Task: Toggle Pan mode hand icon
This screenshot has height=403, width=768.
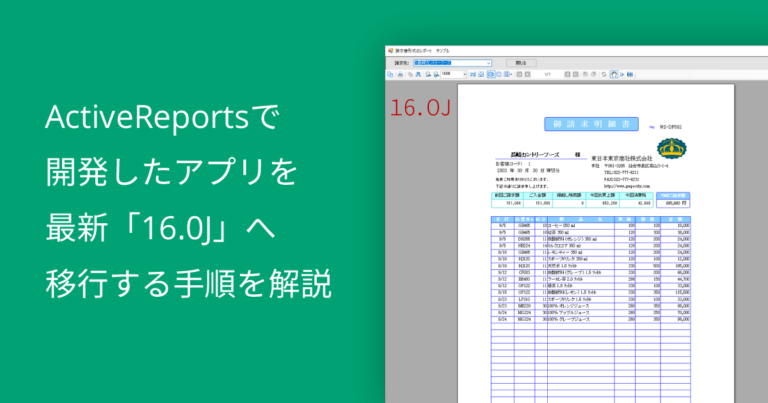Action: click(x=614, y=74)
